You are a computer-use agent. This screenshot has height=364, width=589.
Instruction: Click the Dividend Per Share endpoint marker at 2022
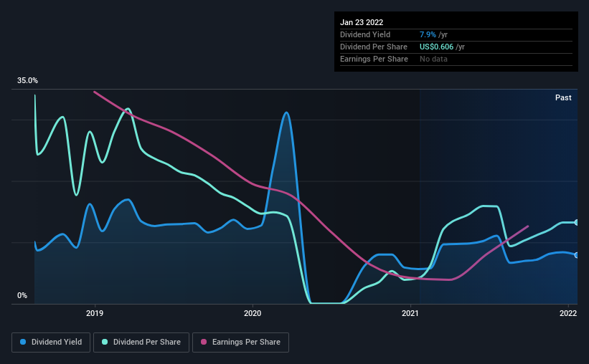point(577,223)
